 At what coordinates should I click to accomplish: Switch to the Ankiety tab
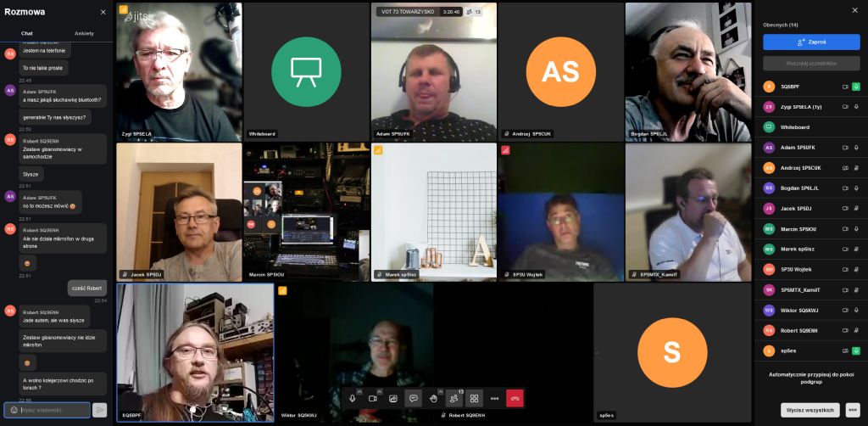pos(84,33)
